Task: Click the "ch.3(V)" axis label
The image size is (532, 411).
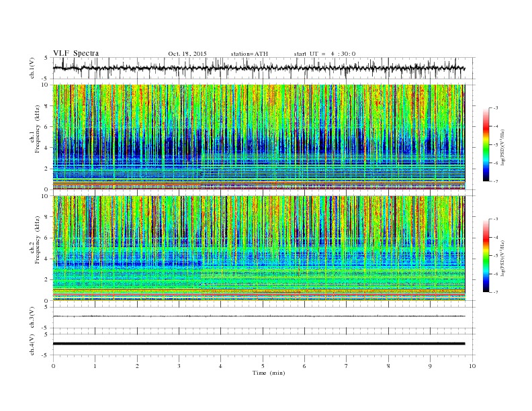Action: 32,318
